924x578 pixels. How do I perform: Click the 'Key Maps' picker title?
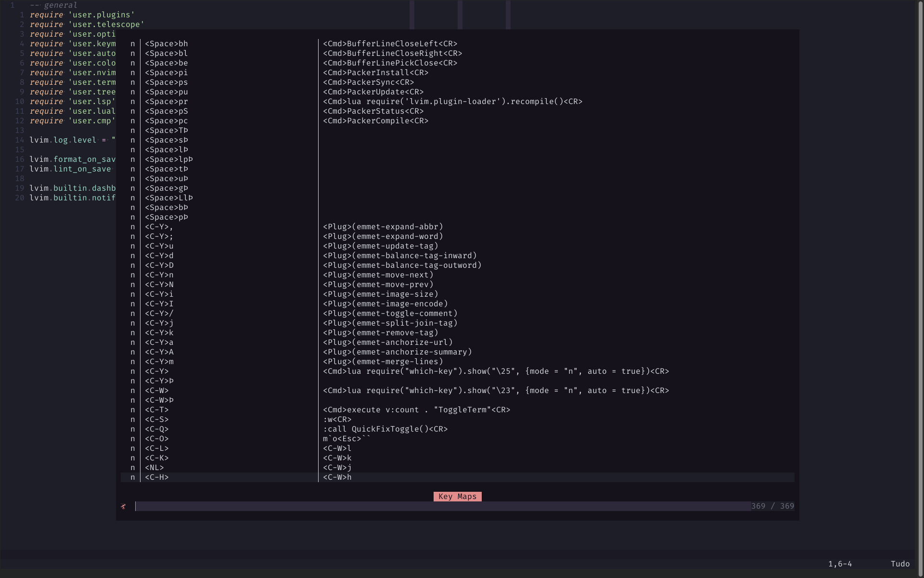[457, 496]
